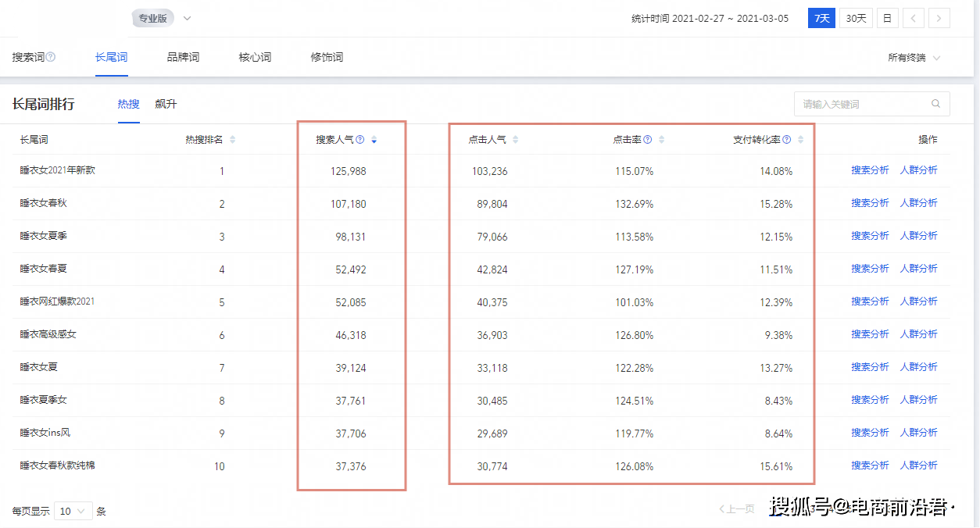This screenshot has width=980, height=528.
Task: Open 人群分析 for 睡衣网红爆款2021
Action: [x=919, y=301]
